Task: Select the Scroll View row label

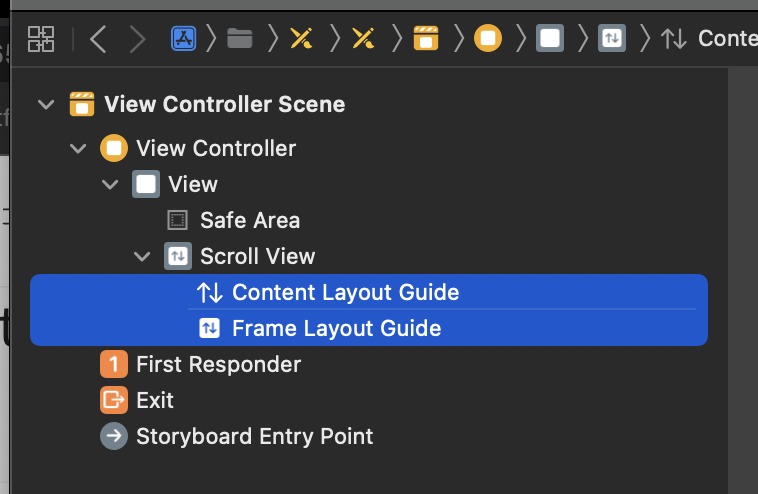Action: [258, 256]
